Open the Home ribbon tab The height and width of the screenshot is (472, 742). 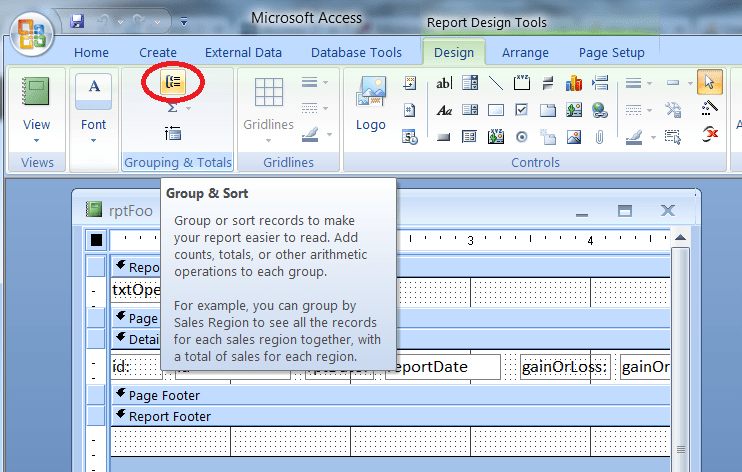click(x=91, y=53)
